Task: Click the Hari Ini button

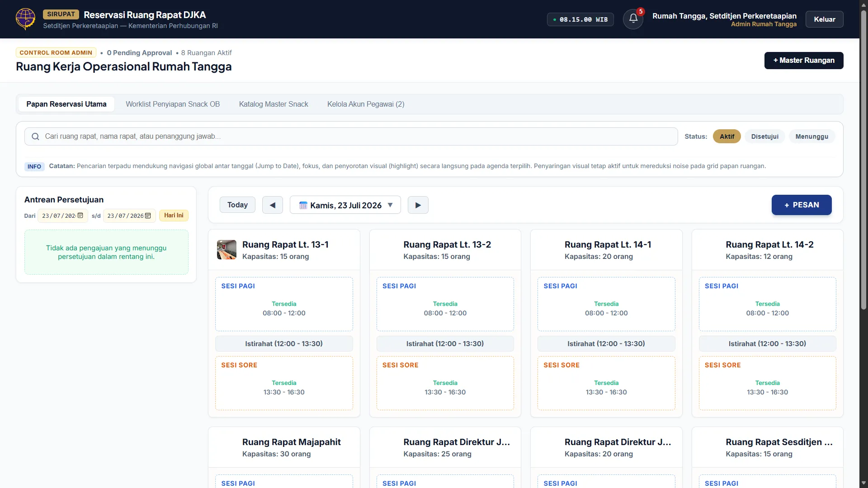Action: pyautogui.click(x=174, y=216)
